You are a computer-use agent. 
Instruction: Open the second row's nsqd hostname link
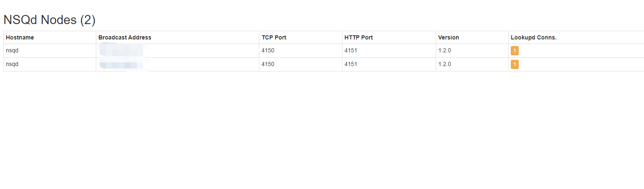coord(12,64)
